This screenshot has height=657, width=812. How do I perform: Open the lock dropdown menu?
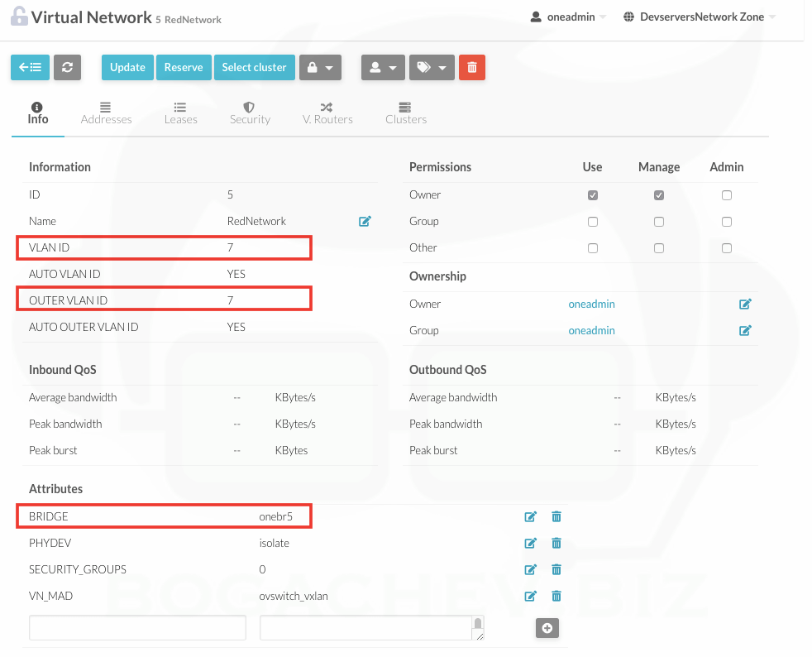320,68
